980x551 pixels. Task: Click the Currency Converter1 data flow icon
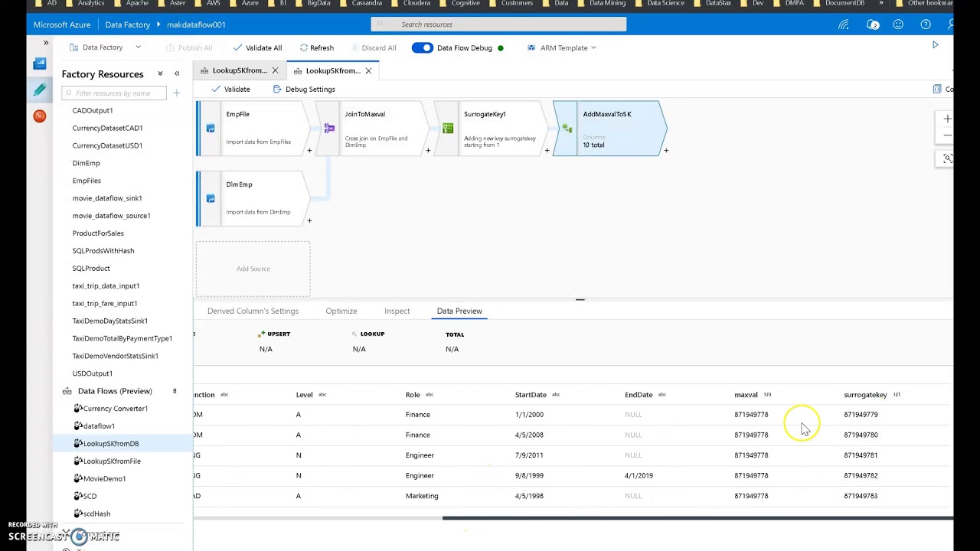77,409
